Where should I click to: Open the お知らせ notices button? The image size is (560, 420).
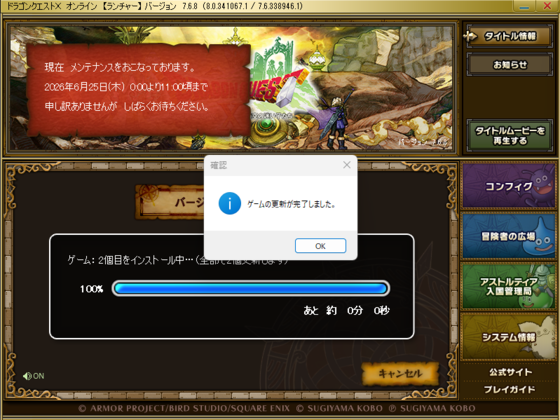(x=510, y=65)
